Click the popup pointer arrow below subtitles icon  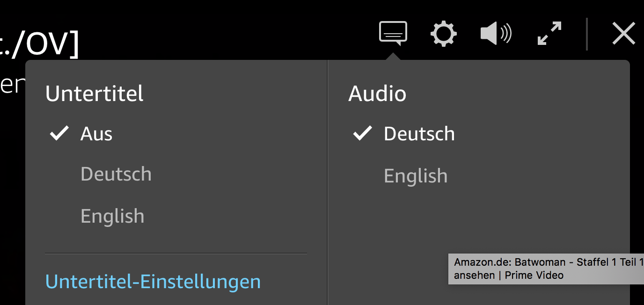point(394,56)
